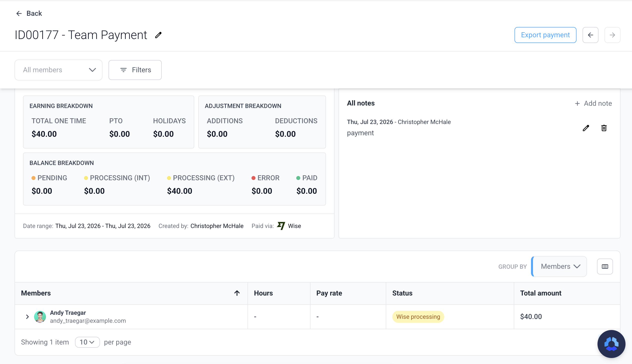Change the 10 per page dropdown
Viewport: 632px width, 364px height.
(x=87, y=342)
